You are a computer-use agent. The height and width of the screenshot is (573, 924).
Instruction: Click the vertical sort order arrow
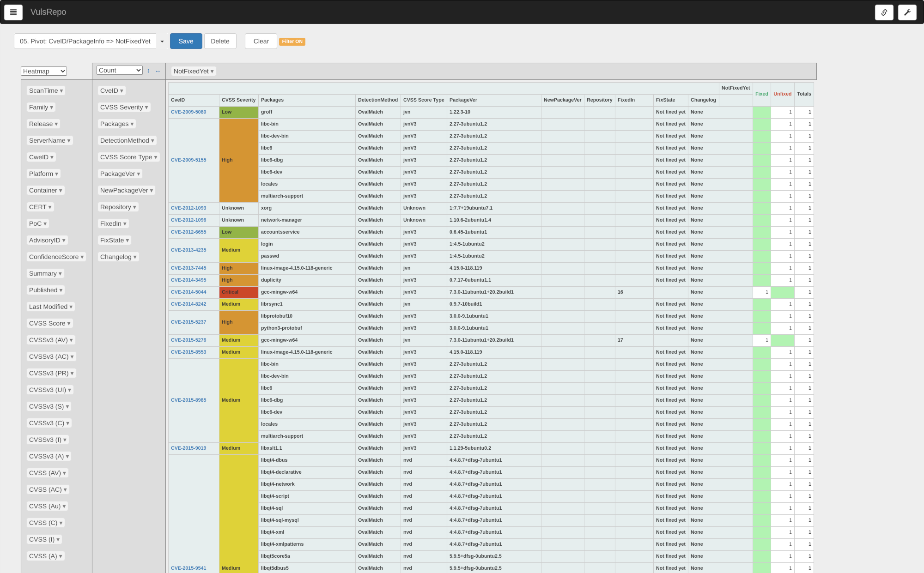(x=148, y=71)
